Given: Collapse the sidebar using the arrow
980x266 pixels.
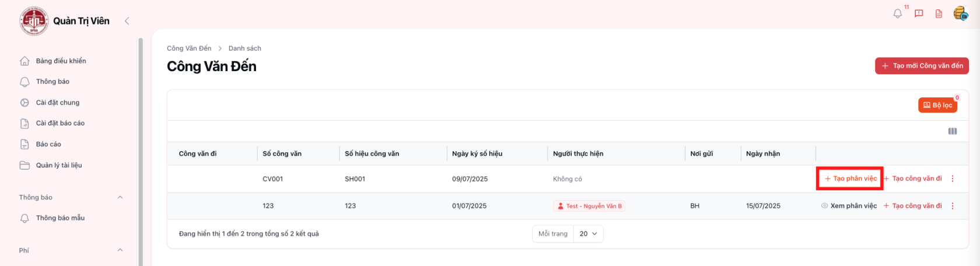Looking at the screenshot, I should (x=127, y=21).
